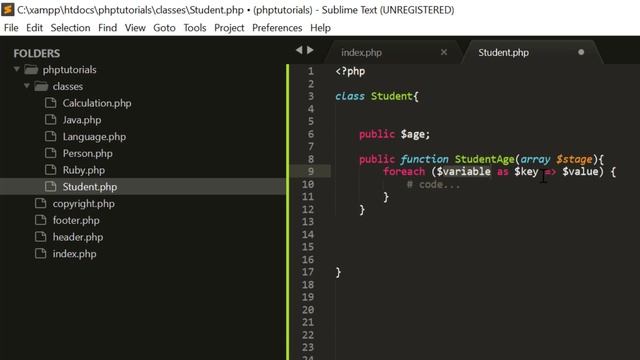Open the View menu
The height and width of the screenshot is (360, 640).
[x=135, y=28]
